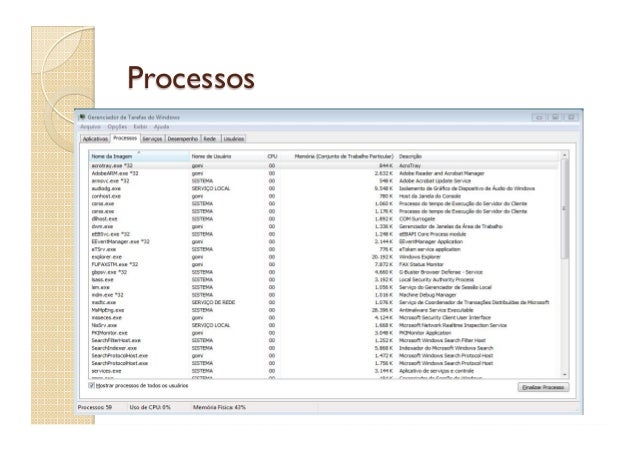Viewport: 638px width, 451px height.
Task: Click 'Machine Debug Manager' description cell
Action: coord(428,295)
